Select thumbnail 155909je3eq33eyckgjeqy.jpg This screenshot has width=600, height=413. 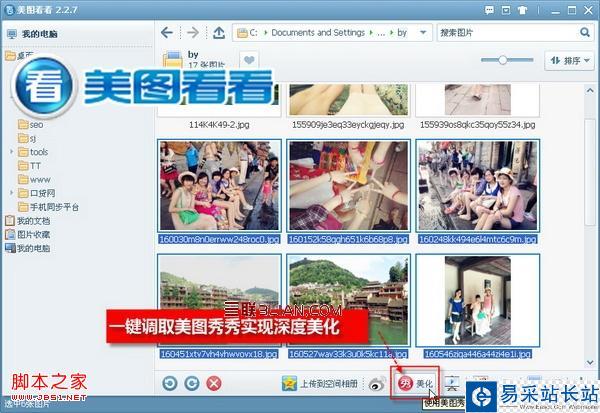click(349, 100)
